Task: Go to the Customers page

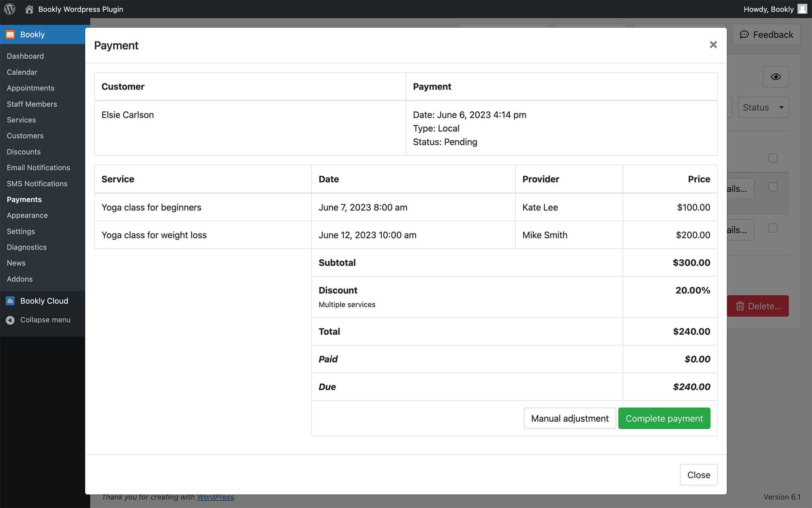Action: 25,136
